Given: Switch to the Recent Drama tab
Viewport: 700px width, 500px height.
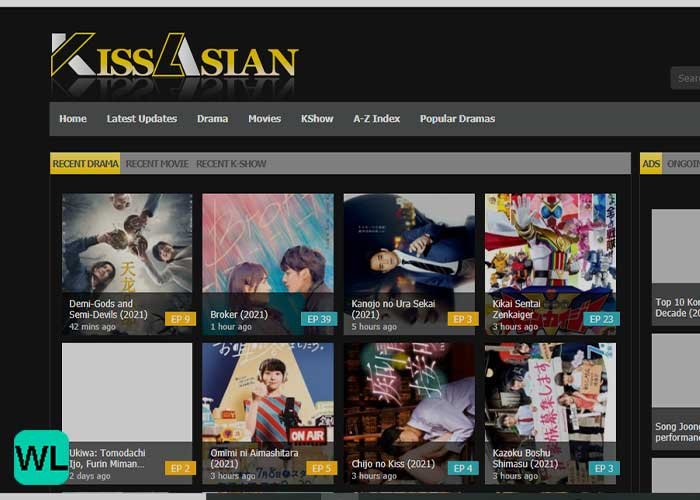Looking at the screenshot, I should pyautogui.click(x=85, y=164).
